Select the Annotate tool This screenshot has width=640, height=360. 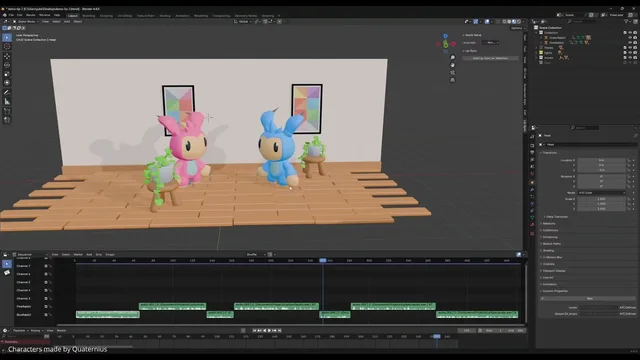click(7, 93)
